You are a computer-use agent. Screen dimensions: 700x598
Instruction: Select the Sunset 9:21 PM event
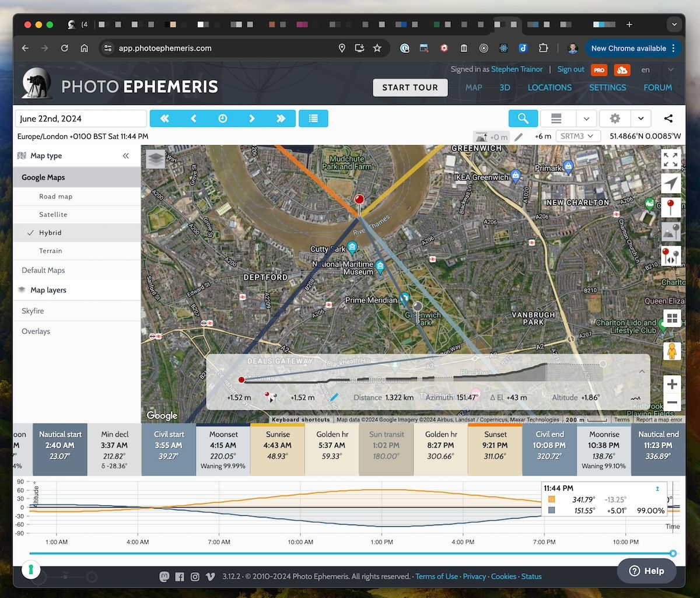(495, 450)
